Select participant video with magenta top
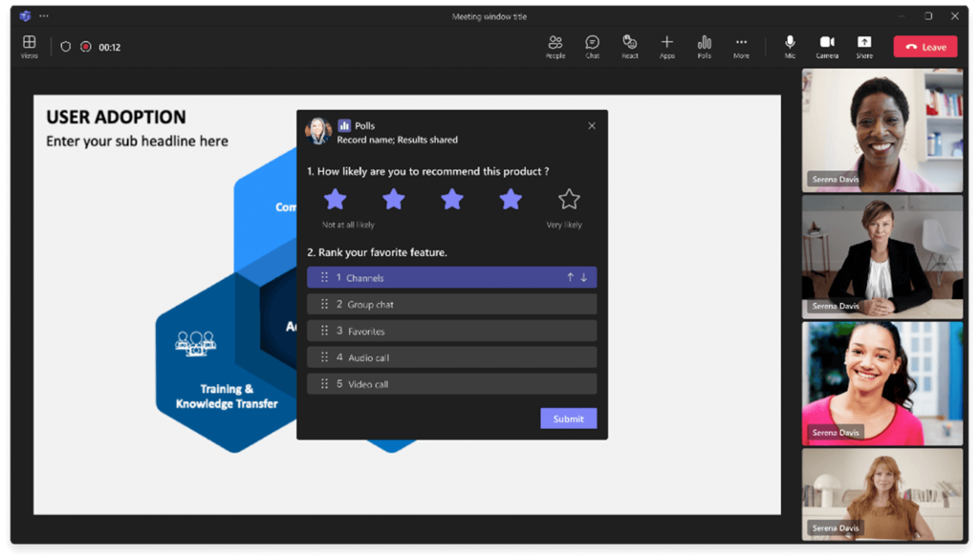The image size is (979, 560). [881, 383]
